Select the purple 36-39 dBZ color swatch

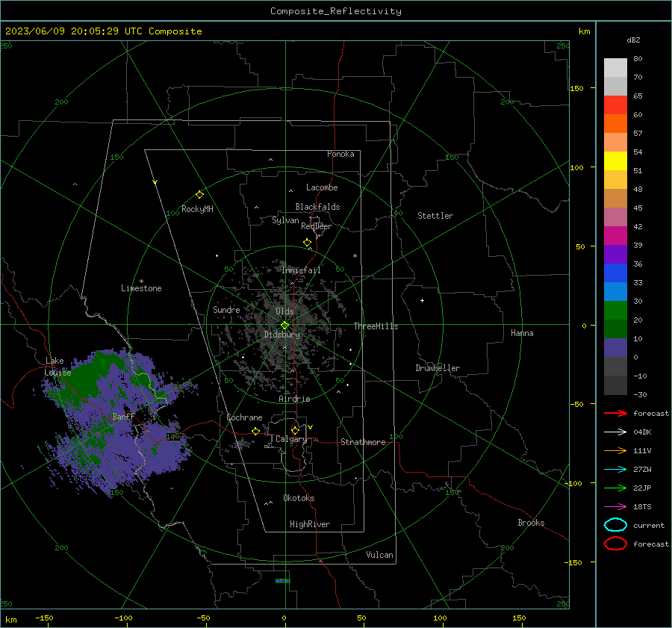[x=615, y=254]
